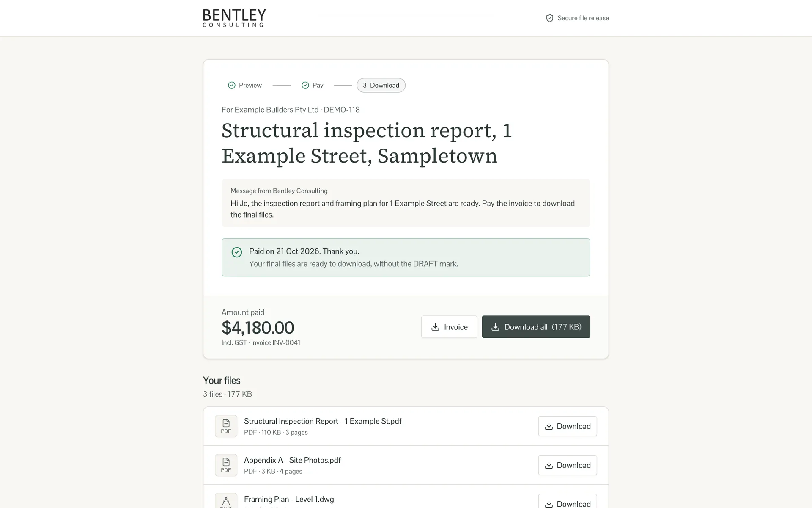Click DWG file icon for Framing Plan
The image size is (812, 508).
(226, 501)
